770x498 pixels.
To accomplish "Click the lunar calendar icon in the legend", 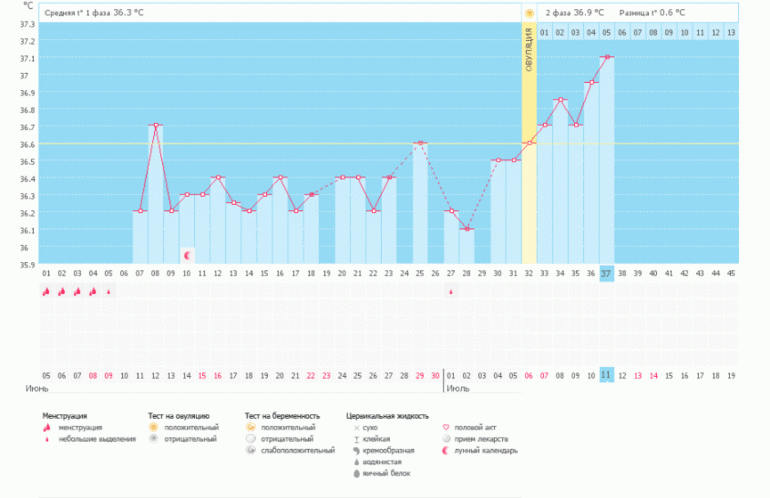I will tap(446, 451).
